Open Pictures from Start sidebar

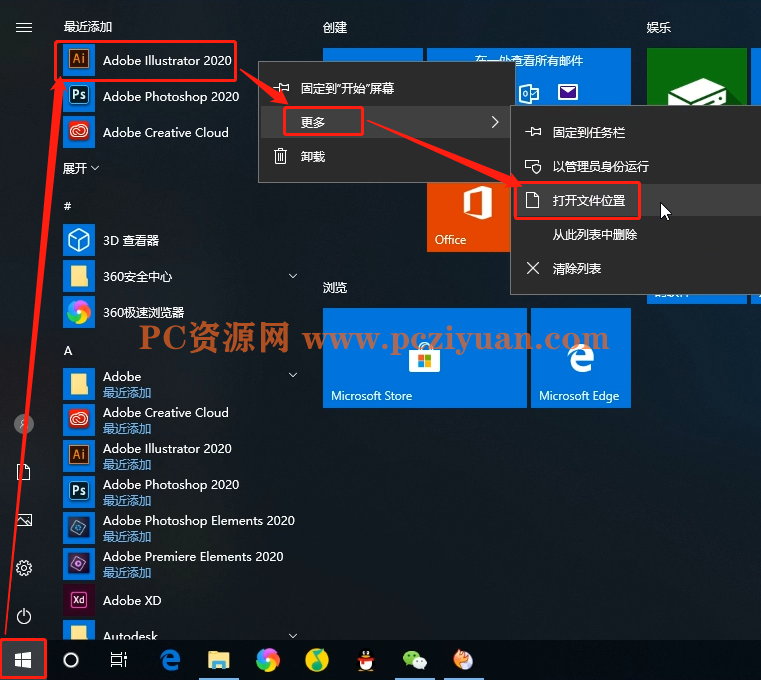[x=24, y=520]
